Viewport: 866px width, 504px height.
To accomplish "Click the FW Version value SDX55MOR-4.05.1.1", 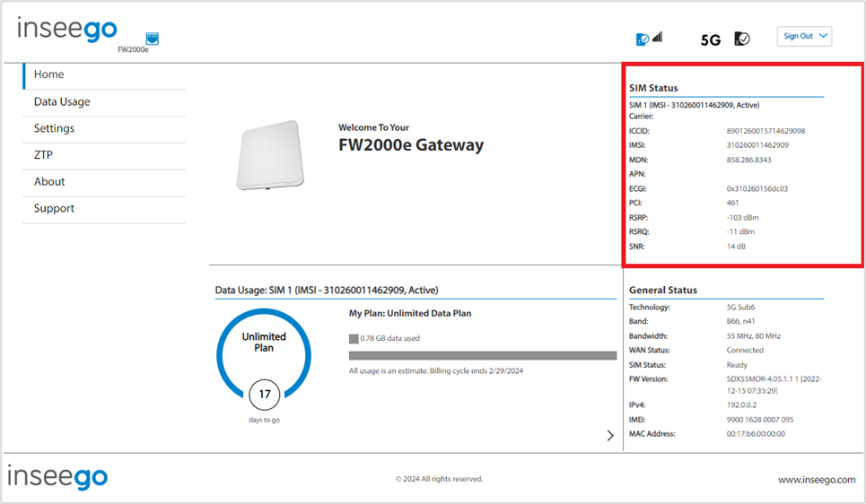I will pos(774,385).
